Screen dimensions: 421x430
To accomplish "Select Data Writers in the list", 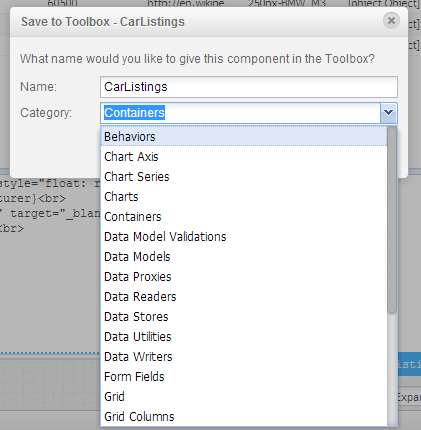I will pyautogui.click(x=244, y=357).
